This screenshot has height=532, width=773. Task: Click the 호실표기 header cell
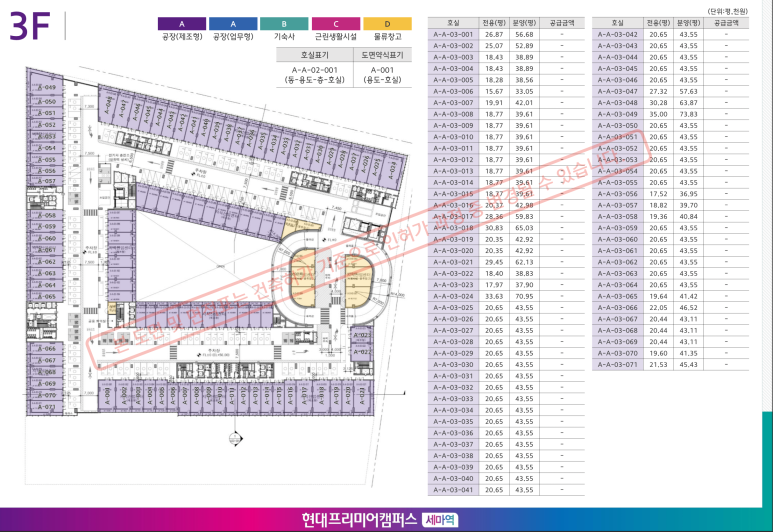315,55
